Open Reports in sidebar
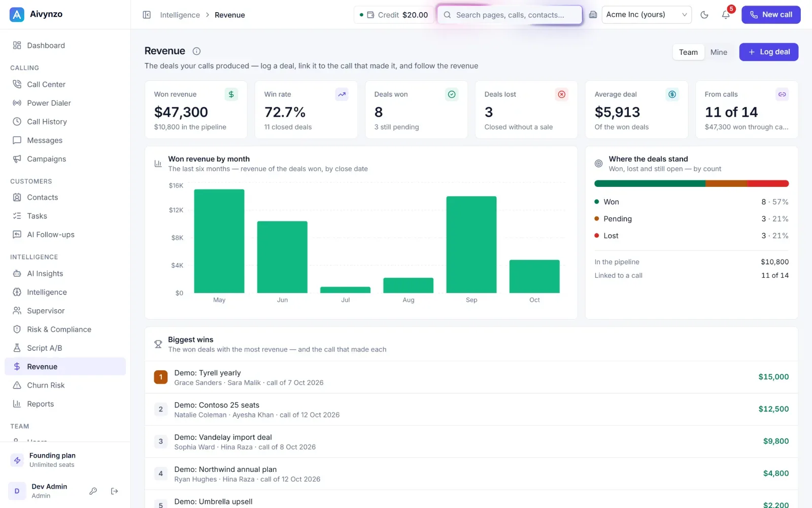 [65, 404]
